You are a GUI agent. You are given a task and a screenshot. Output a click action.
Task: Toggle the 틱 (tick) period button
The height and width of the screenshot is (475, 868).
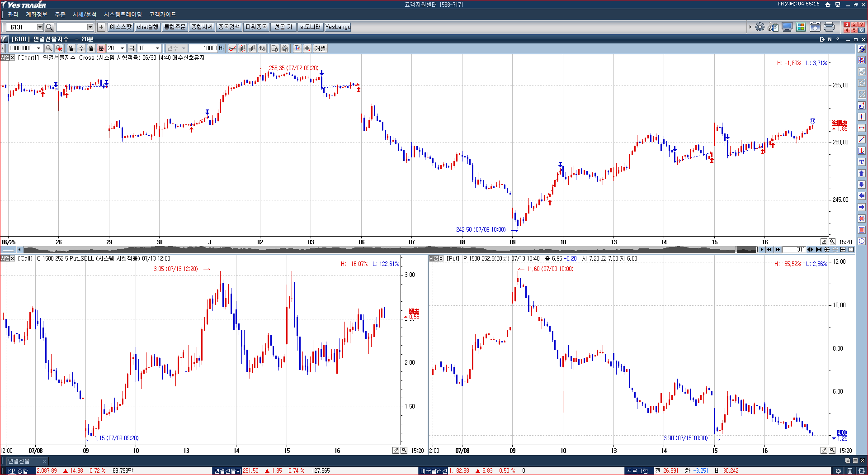click(x=132, y=48)
